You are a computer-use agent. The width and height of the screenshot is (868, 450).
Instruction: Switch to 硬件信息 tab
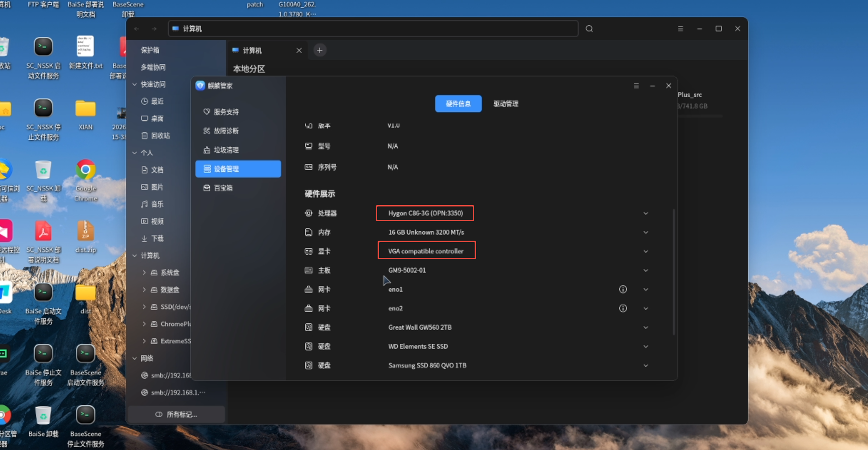[458, 104]
